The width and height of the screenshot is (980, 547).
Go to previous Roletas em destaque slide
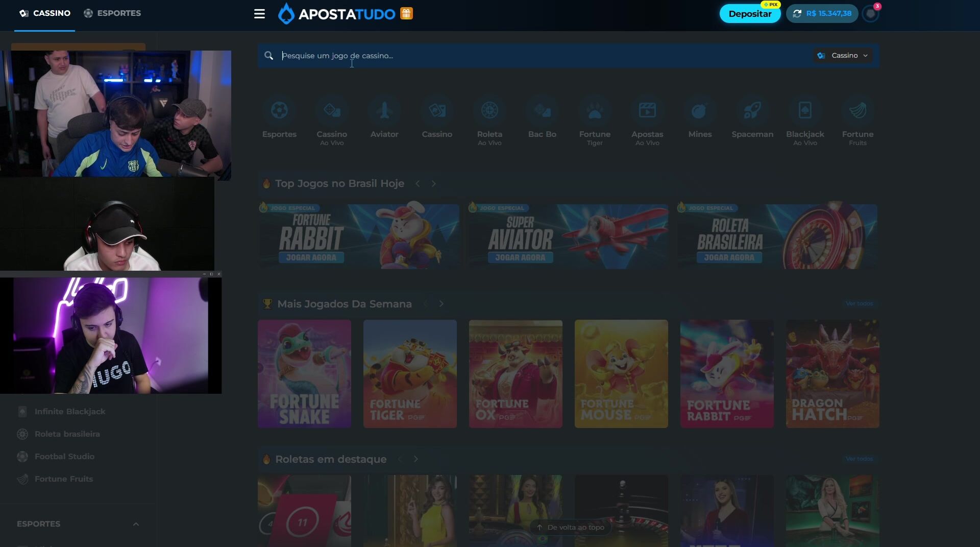pos(400,459)
